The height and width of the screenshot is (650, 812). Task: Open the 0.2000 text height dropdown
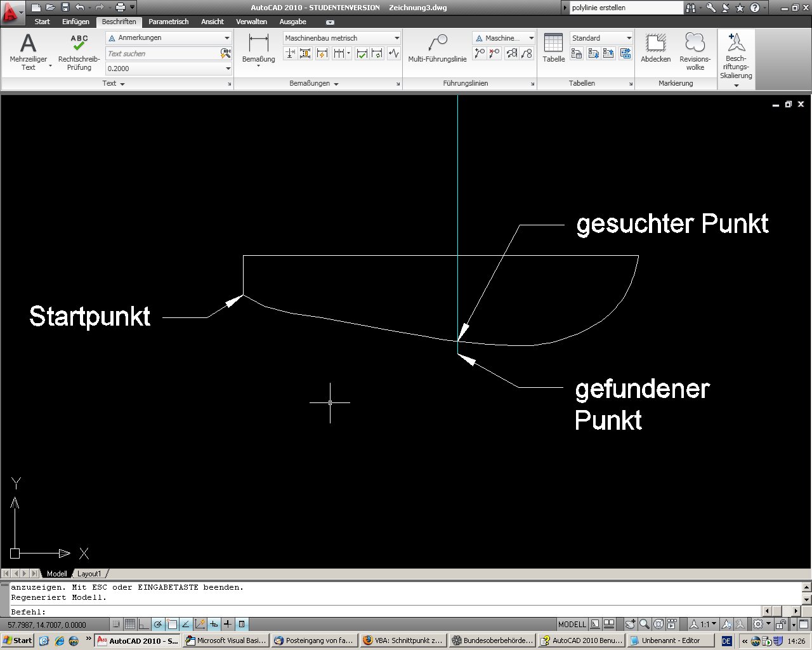(169, 69)
